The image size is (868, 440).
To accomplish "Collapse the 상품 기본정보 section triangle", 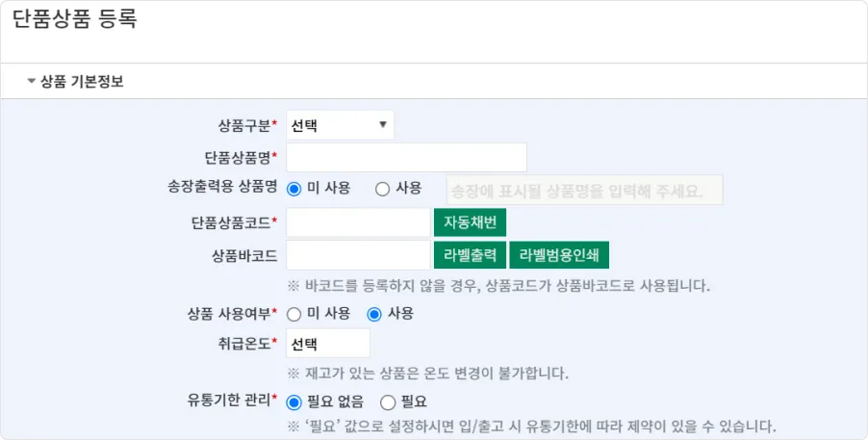I will click(x=32, y=82).
